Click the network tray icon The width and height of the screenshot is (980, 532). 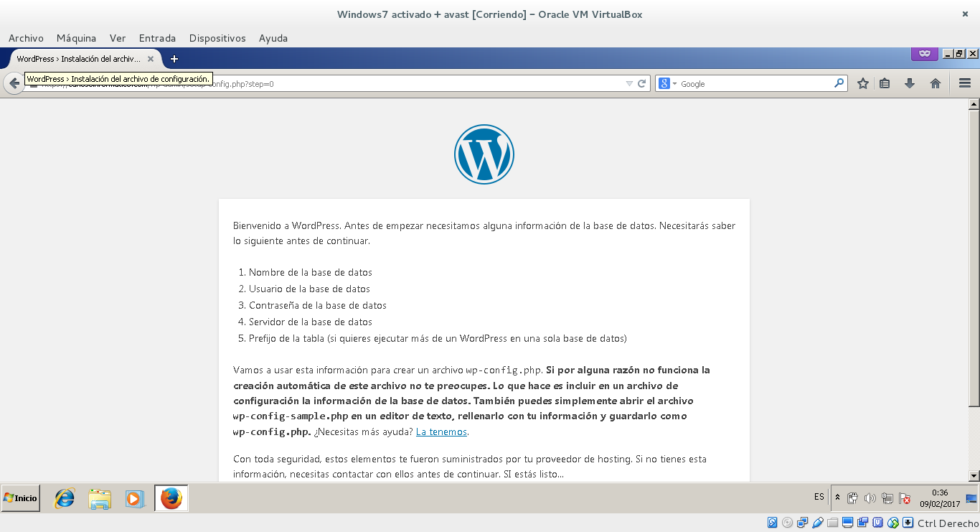click(887, 498)
